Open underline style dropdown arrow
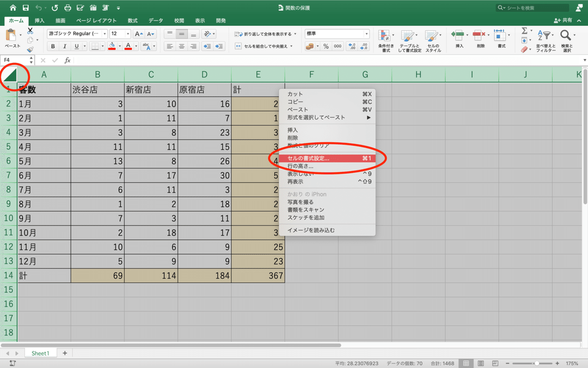588x368 pixels. 85,47
